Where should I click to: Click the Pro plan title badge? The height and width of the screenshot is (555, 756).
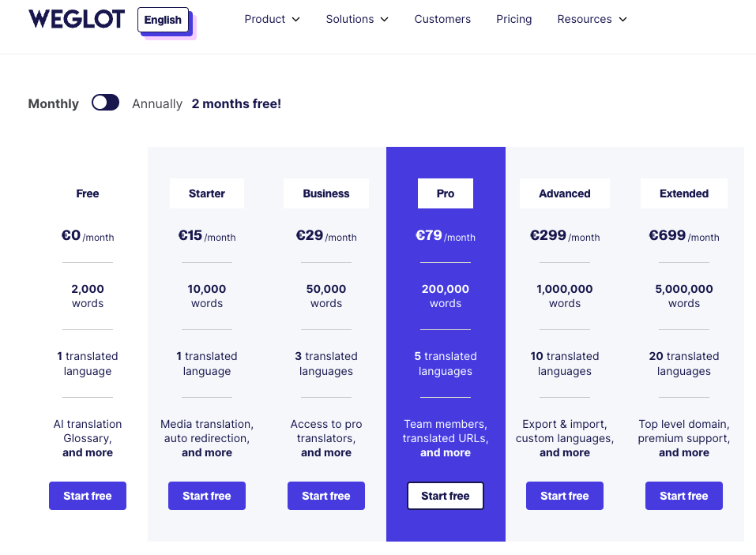tap(446, 193)
